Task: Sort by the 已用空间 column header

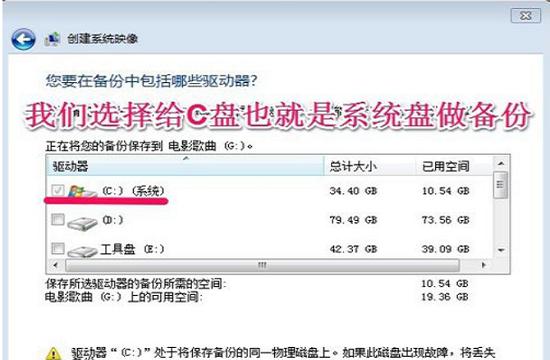Action: tap(454, 166)
